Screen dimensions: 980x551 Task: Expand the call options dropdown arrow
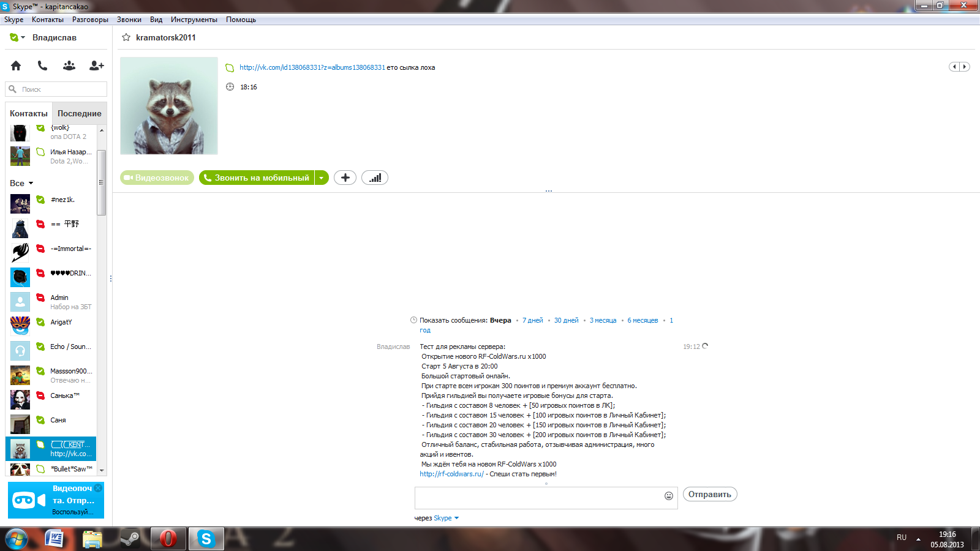click(322, 178)
